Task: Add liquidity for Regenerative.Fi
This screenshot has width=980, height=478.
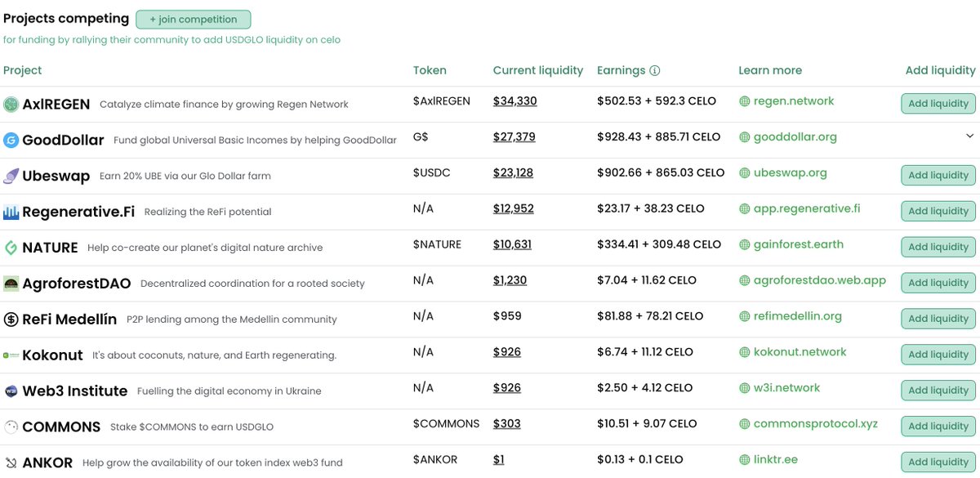Action: (938, 211)
